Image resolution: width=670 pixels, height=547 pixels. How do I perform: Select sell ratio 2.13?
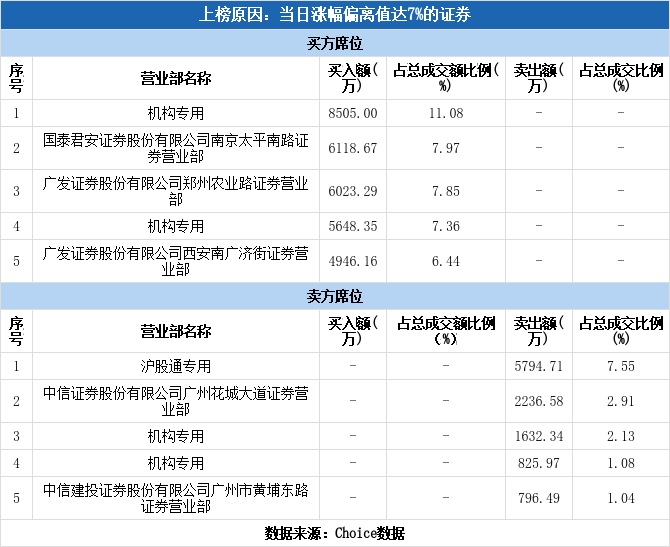click(621, 436)
